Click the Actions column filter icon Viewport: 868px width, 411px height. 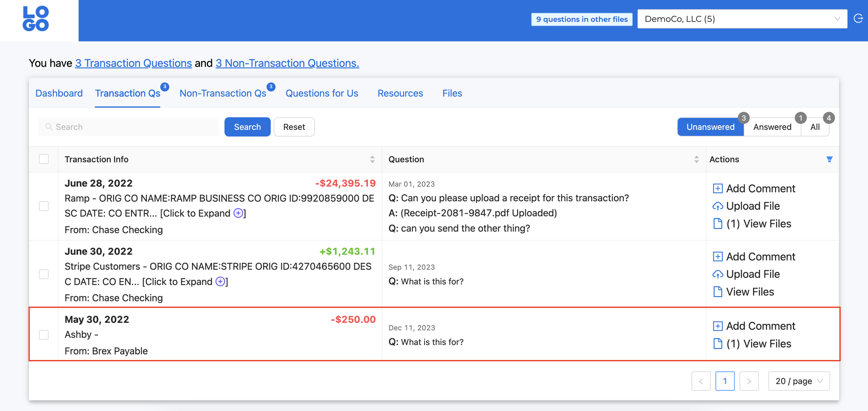[829, 159]
